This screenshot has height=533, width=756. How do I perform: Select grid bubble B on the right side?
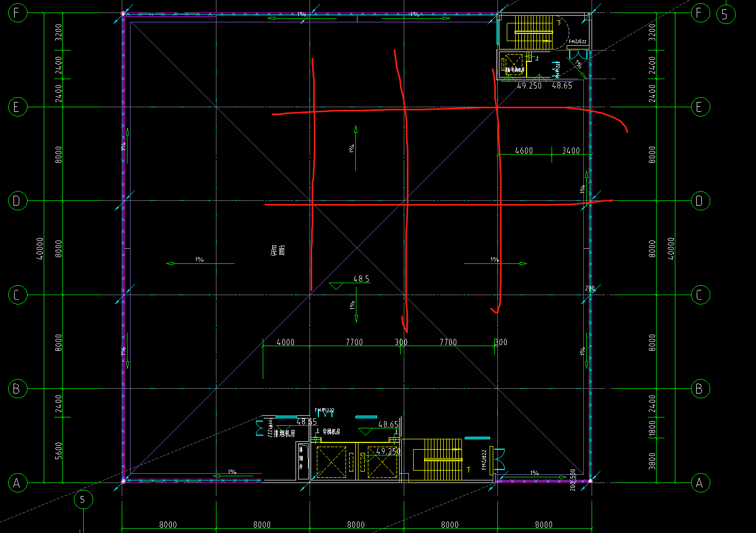point(699,389)
